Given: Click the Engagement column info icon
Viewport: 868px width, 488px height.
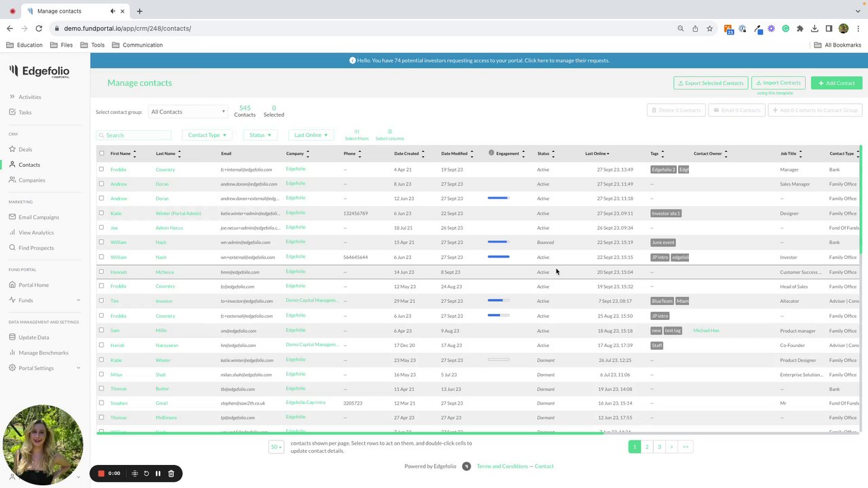Looking at the screenshot, I should [492, 153].
